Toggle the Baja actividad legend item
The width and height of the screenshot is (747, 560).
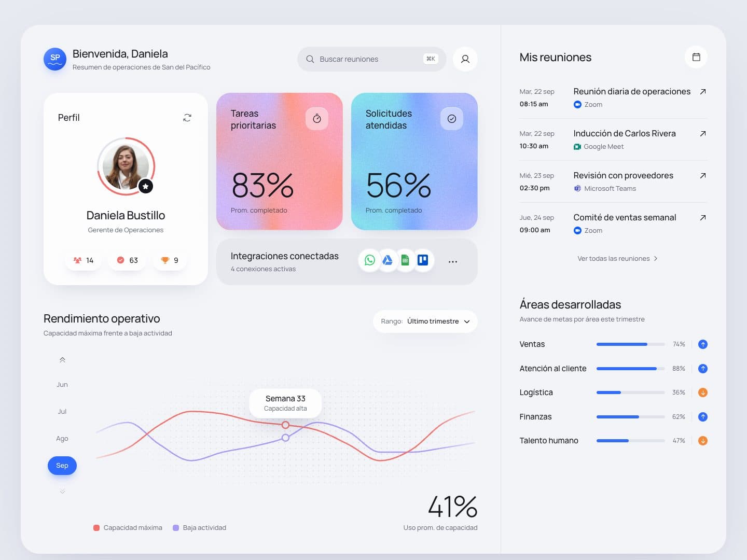point(200,528)
